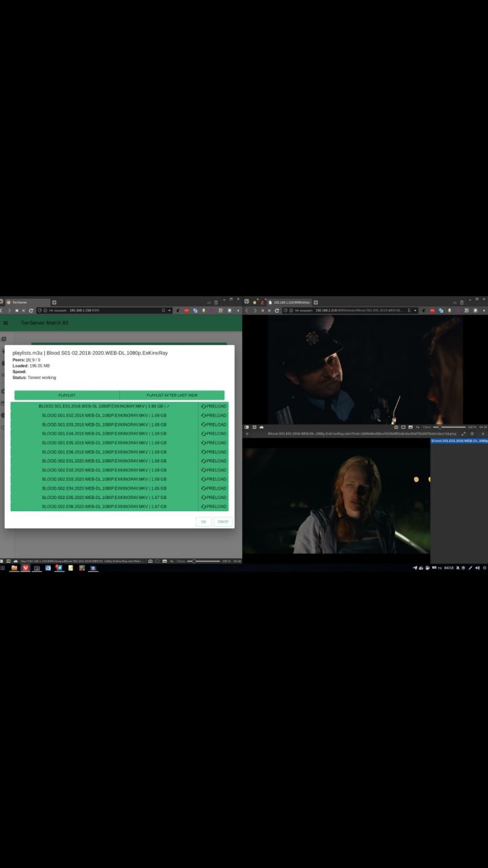Toggle side panel in right browser status bar
Image resolution: width=488 pixels, height=868 pixels.
pyautogui.click(x=247, y=427)
